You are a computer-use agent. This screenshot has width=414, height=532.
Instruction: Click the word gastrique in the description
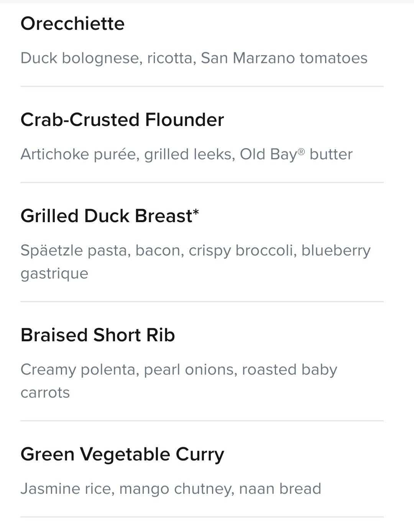click(54, 274)
